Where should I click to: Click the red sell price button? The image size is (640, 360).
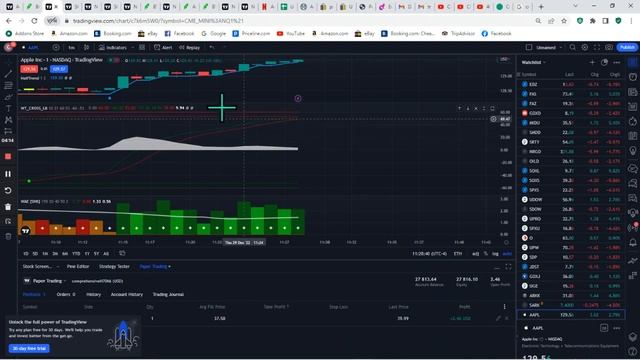click(29, 69)
